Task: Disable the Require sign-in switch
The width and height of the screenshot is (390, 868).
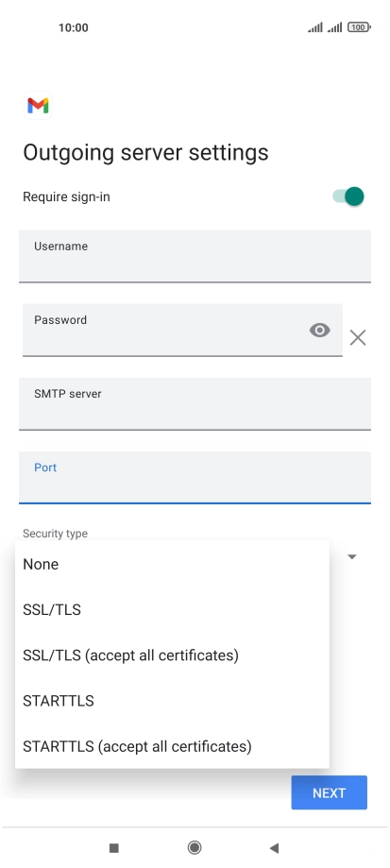Action: [x=348, y=196]
